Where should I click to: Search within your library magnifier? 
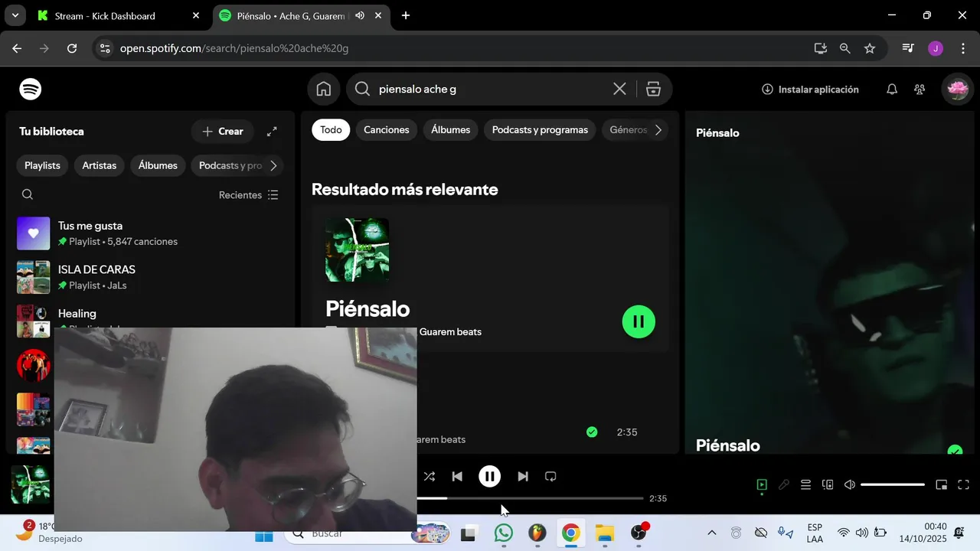[28, 194]
